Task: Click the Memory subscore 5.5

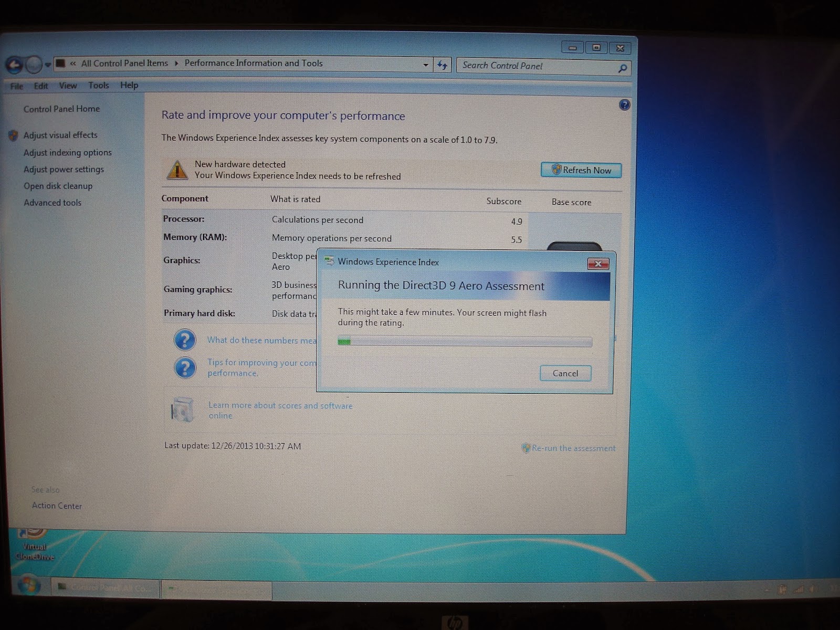Action: click(517, 240)
